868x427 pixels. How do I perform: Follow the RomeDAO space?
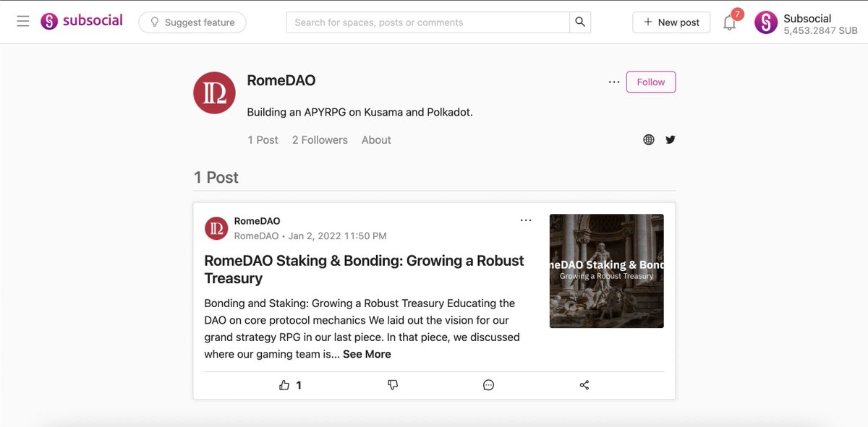click(x=651, y=82)
